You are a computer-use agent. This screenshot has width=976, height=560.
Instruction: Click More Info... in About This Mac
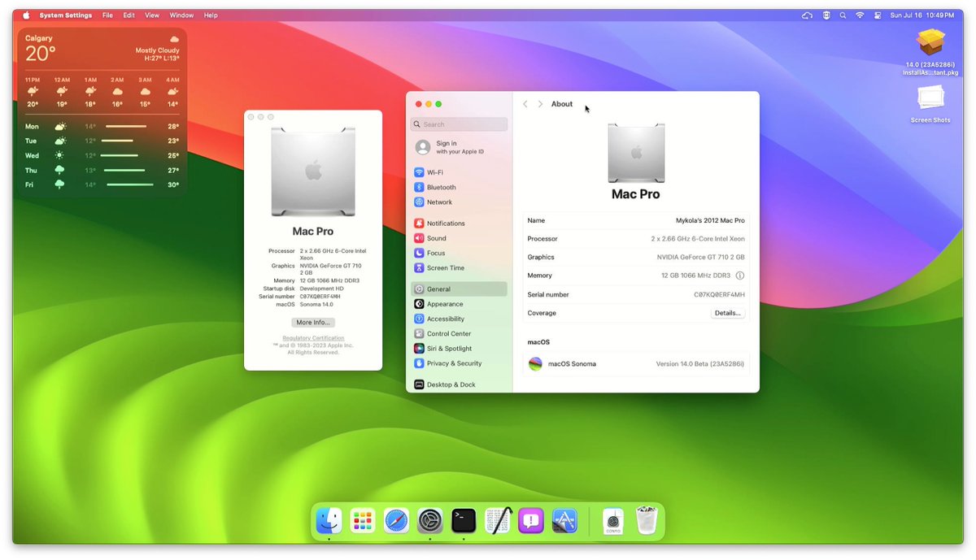click(313, 323)
